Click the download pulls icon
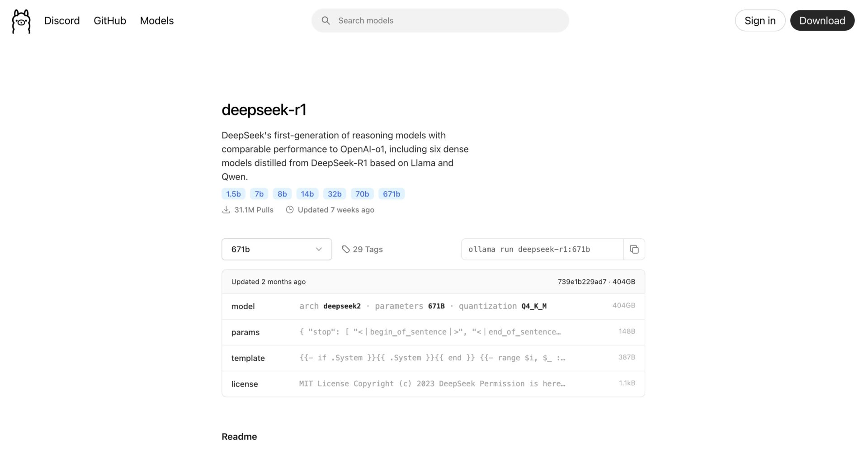 pos(226,209)
